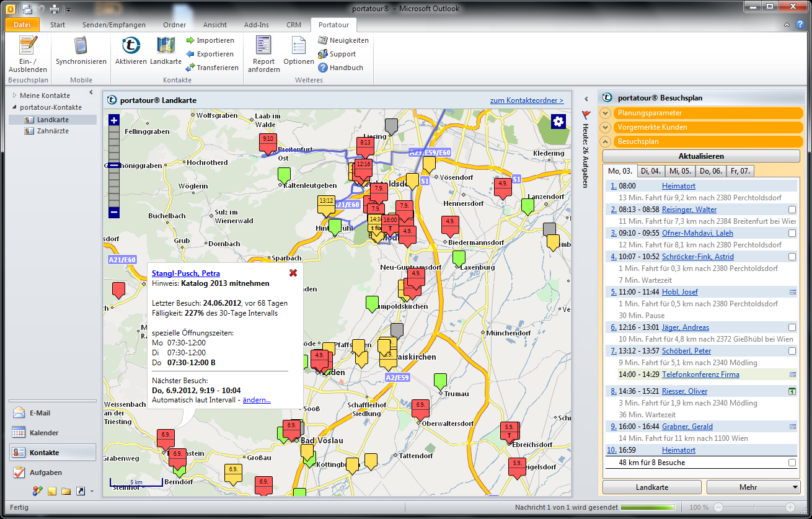
Task: Adjust the status bar zoom slider
Action: 754,507
